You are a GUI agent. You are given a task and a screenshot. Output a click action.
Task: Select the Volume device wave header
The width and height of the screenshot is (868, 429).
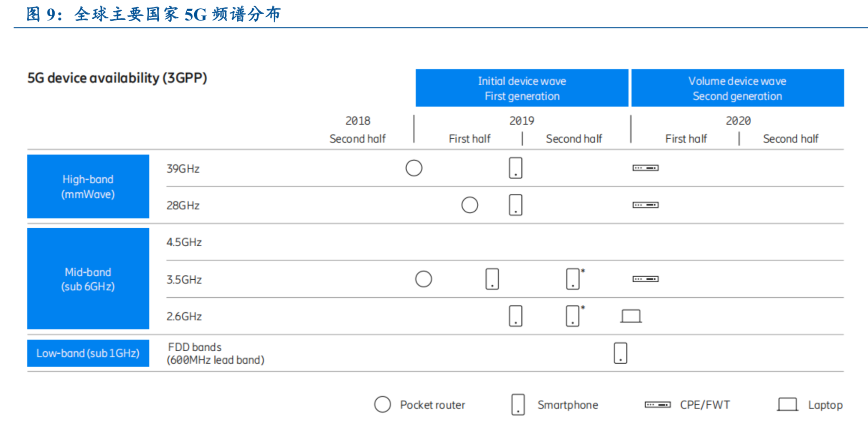(737, 88)
